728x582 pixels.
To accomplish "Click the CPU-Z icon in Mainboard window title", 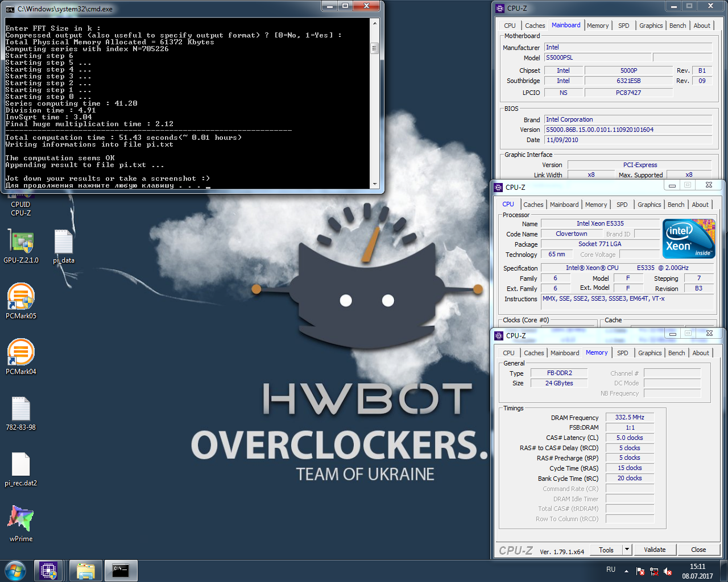I will 500,9.
